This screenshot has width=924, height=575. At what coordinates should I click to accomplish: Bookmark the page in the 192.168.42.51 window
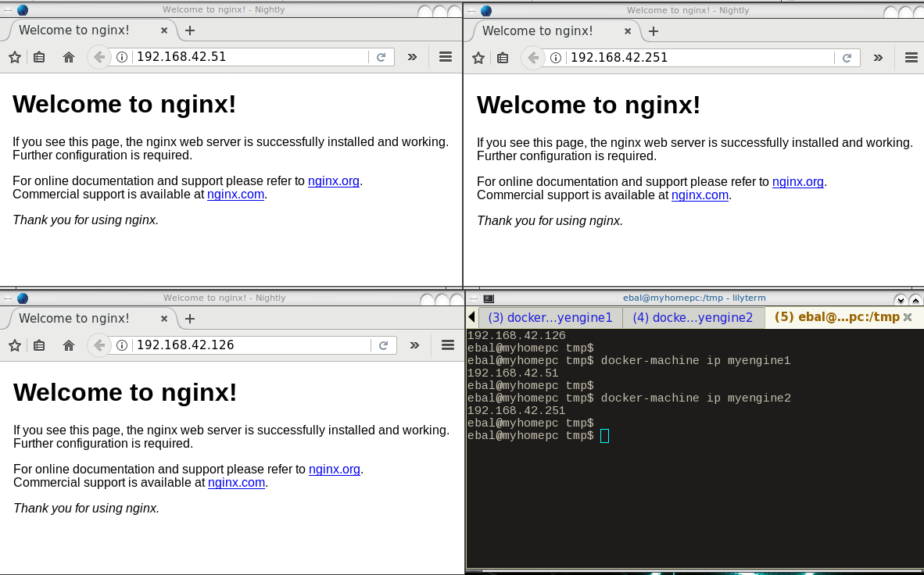point(14,57)
